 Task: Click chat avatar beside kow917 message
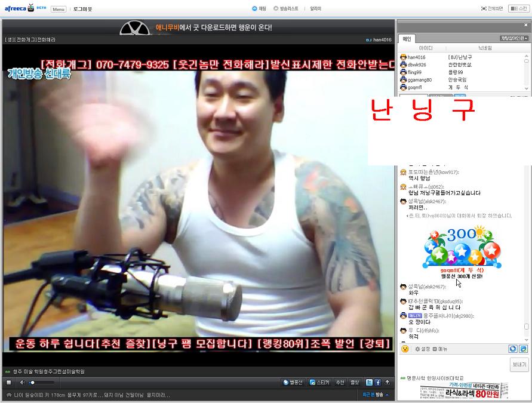(403, 173)
